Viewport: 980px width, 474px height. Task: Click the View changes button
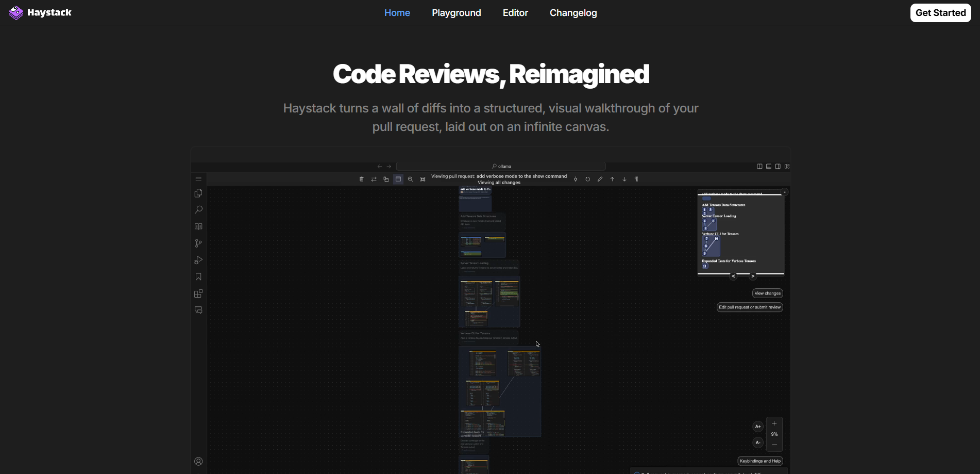tap(767, 293)
